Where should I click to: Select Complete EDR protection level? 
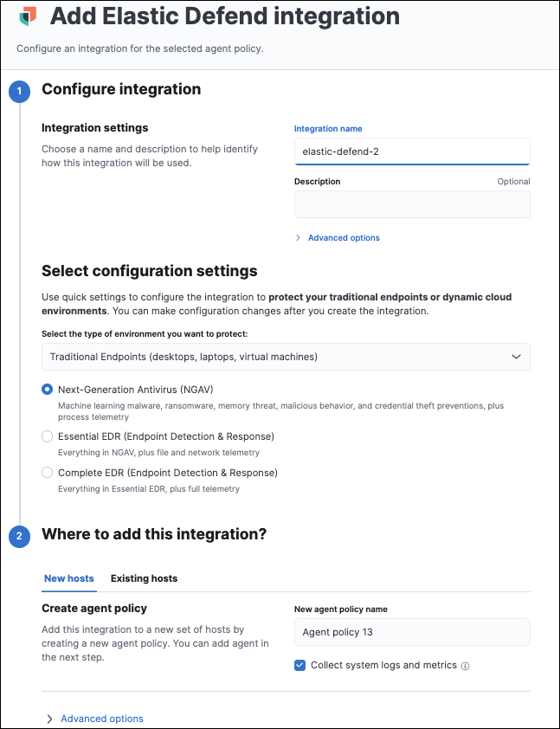pyautogui.click(x=48, y=473)
